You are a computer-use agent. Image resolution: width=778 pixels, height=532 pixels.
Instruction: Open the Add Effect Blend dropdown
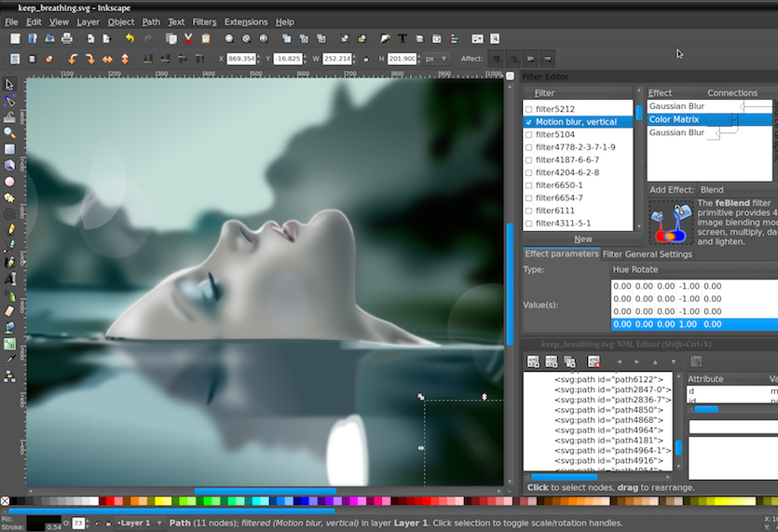point(738,190)
